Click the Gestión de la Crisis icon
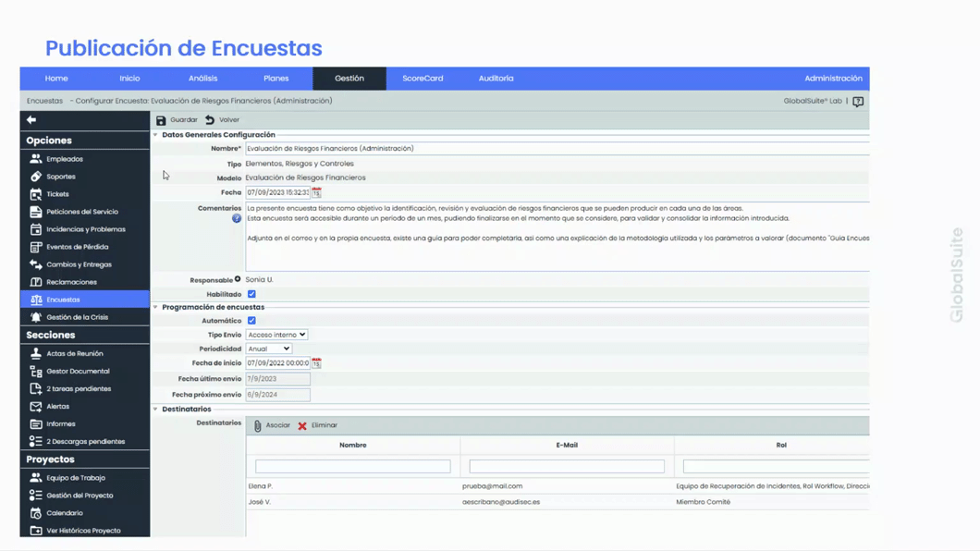 pyautogui.click(x=37, y=316)
